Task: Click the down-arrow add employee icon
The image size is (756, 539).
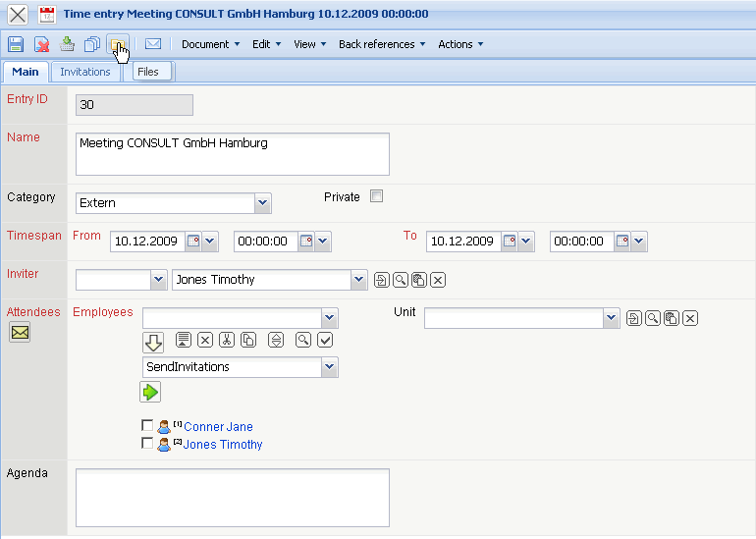Action: coord(153,343)
